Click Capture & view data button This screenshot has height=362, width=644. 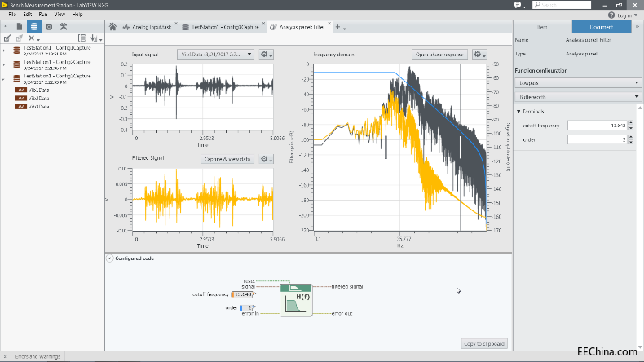pos(227,159)
